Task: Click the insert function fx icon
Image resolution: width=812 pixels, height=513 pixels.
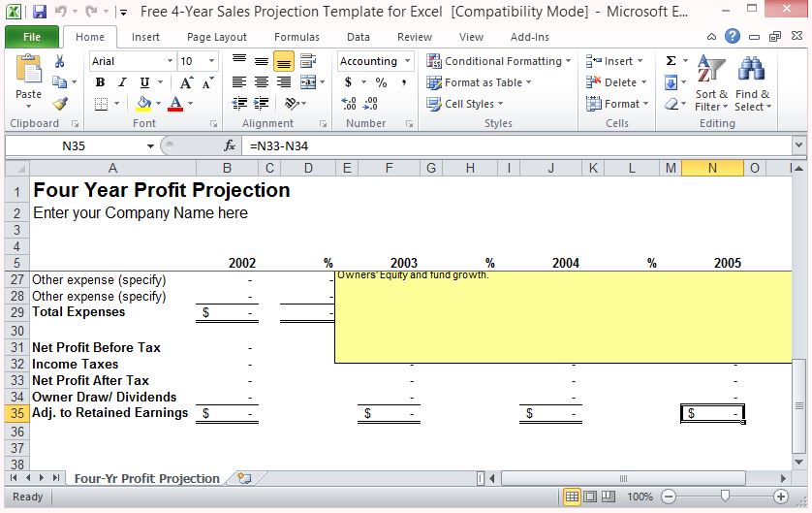Action: (230, 145)
